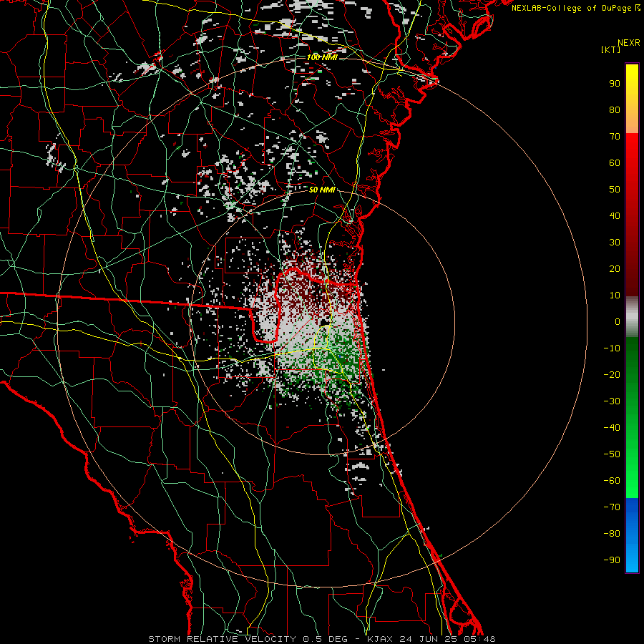Click the -30 value on the velocity scale
Screen dimensions: 644x644
(x=612, y=401)
